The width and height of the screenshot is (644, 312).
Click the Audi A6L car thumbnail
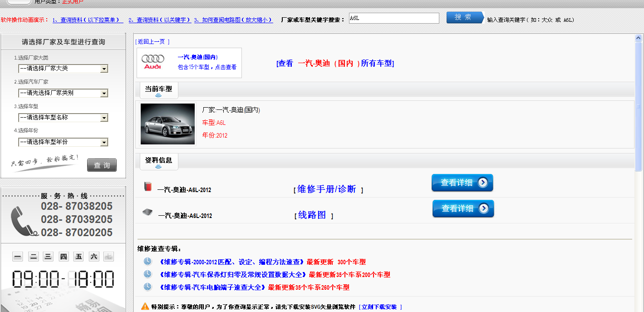(x=167, y=124)
